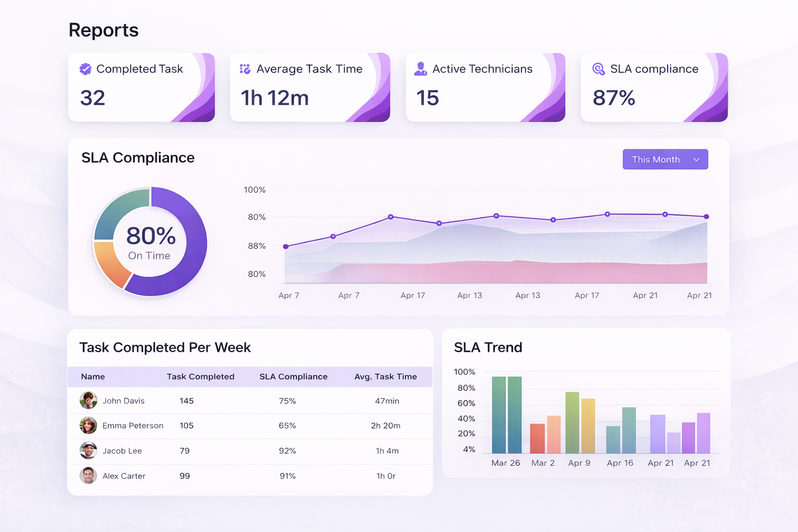Click the leftmost data point on the line chart
Image resolution: width=798 pixels, height=532 pixels.
click(x=286, y=246)
